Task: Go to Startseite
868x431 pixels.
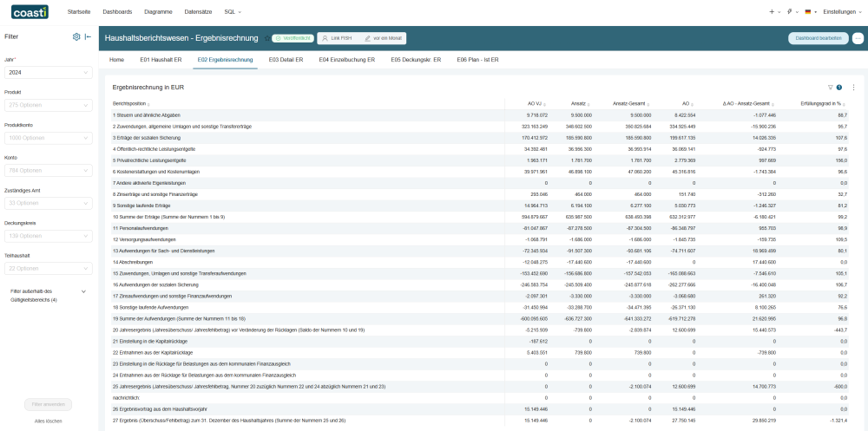Action: click(x=79, y=11)
